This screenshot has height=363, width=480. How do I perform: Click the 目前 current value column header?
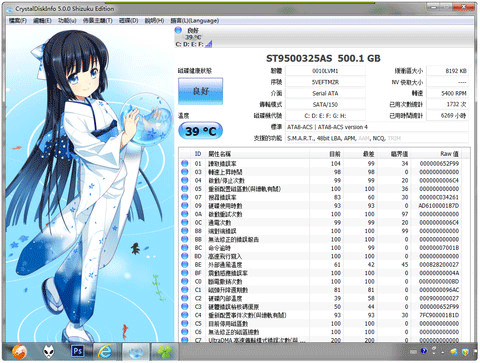click(x=327, y=154)
